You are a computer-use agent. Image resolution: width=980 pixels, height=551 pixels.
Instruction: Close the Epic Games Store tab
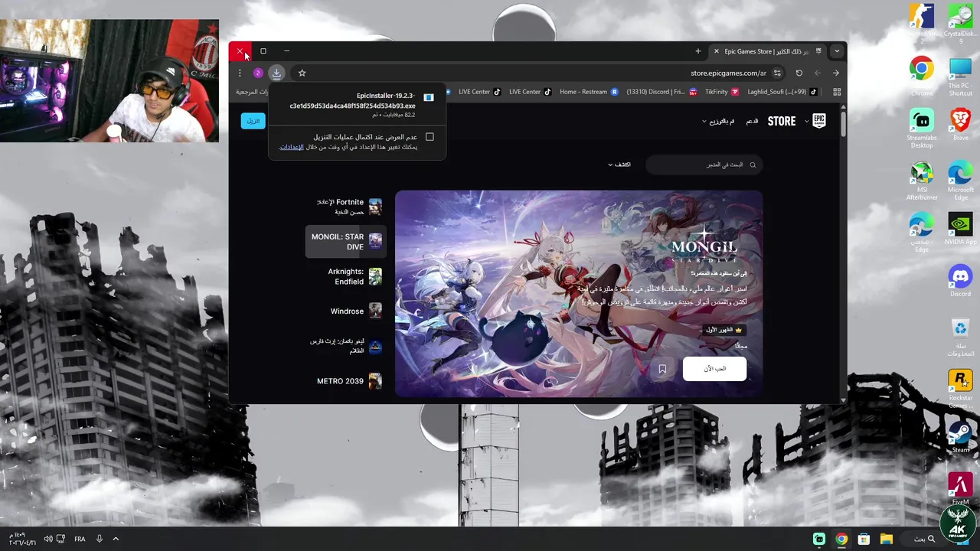pos(716,51)
